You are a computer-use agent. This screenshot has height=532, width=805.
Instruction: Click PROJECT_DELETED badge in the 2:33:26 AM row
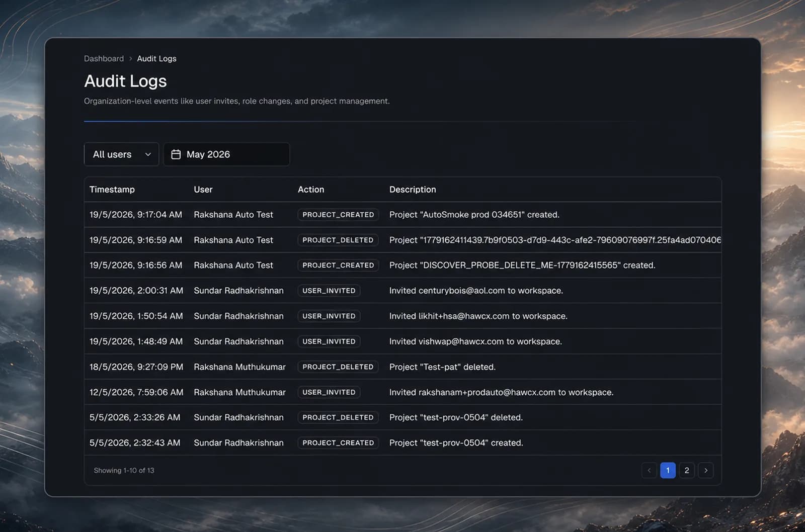[338, 417]
